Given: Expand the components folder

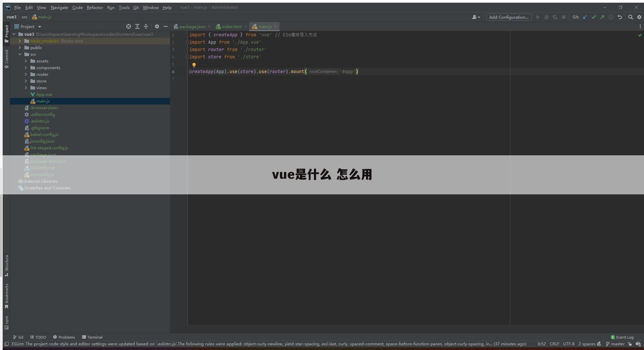Looking at the screenshot, I should pos(26,67).
